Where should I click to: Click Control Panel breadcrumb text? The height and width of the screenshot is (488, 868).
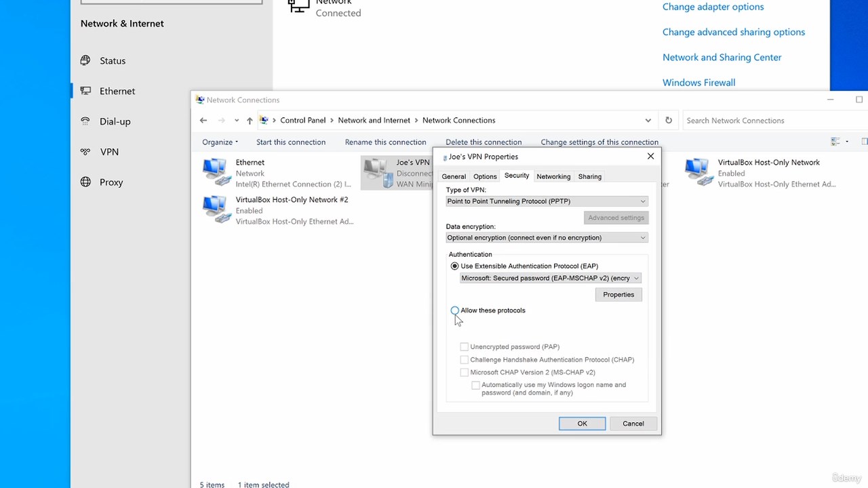click(x=302, y=121)
